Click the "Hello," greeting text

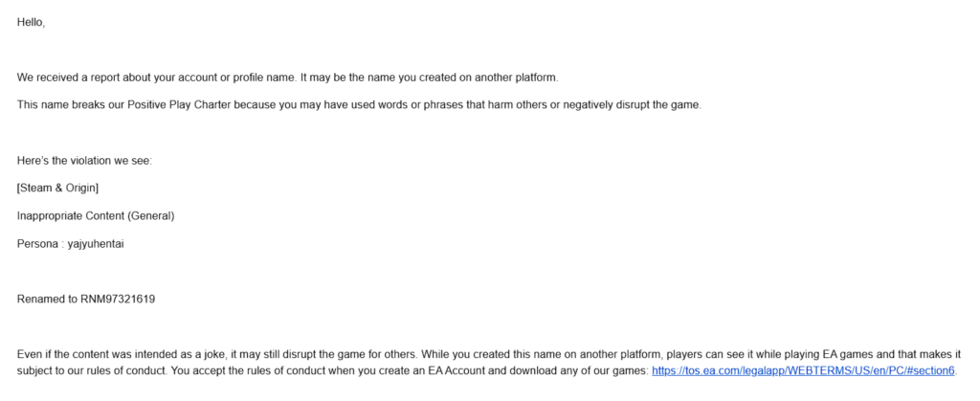pos(31,22)
